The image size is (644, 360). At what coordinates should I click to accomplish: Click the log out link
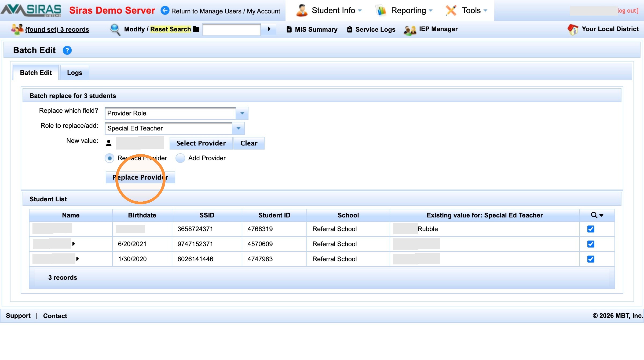(628, 11)
